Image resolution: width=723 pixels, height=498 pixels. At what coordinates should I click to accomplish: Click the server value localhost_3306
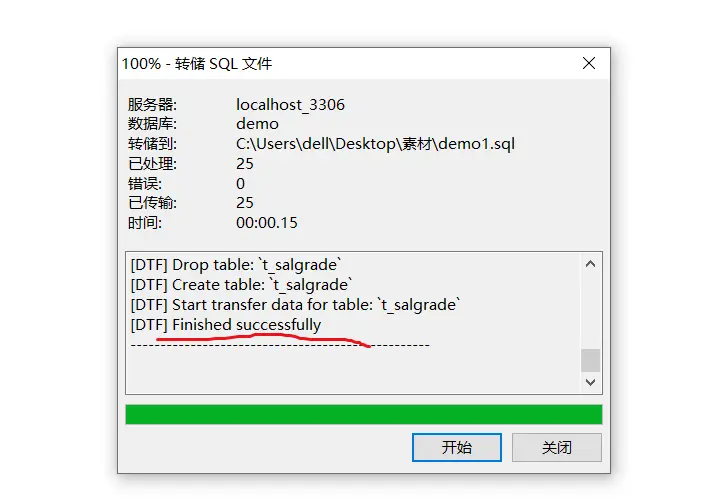point(290,105)
